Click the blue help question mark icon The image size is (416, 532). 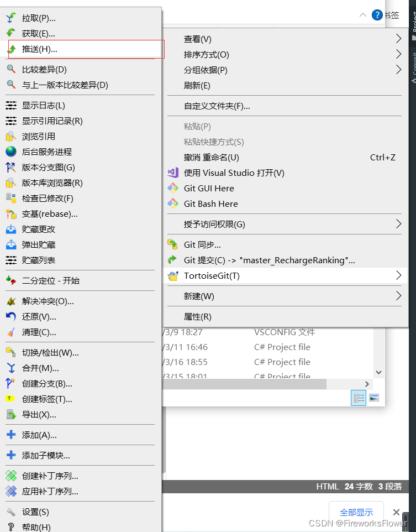pos(377,15)
